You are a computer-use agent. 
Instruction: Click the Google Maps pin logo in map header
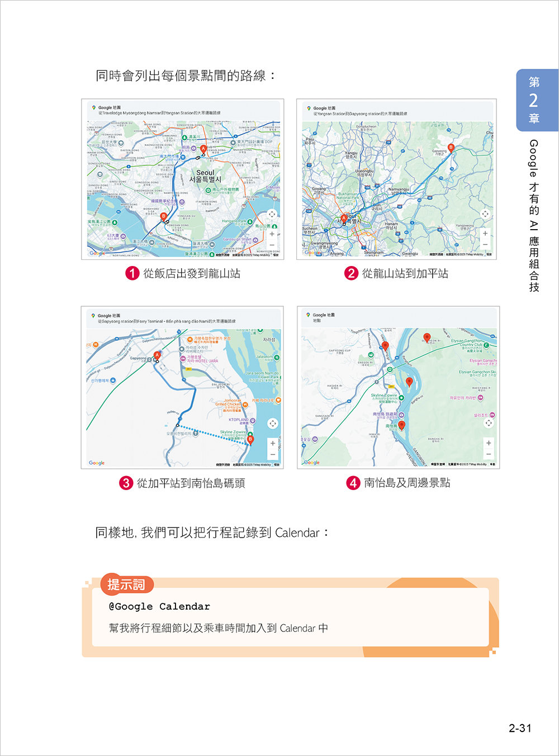pyautogui.click(x=93, y=107)
